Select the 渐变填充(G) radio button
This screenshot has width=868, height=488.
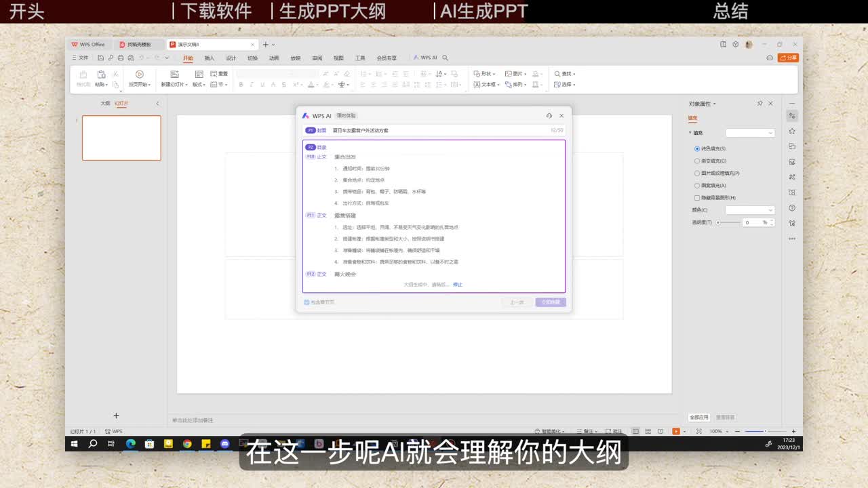(697, 161)
